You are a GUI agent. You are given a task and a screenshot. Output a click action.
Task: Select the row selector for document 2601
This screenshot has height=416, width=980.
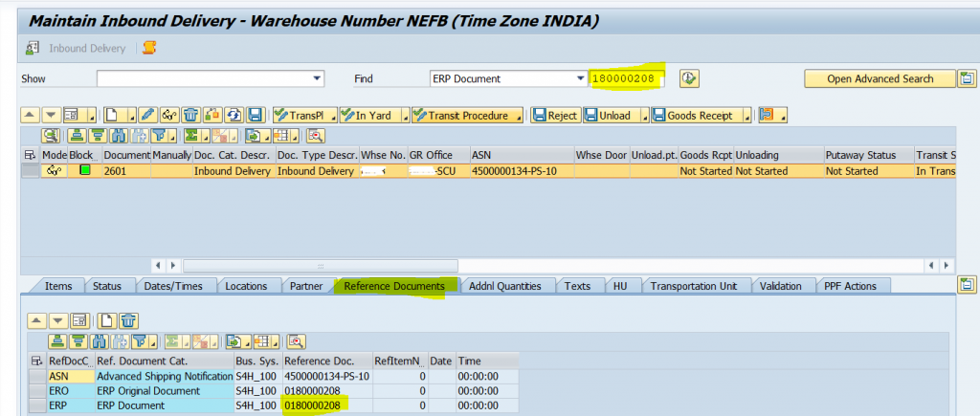click(x=30, y=171)
